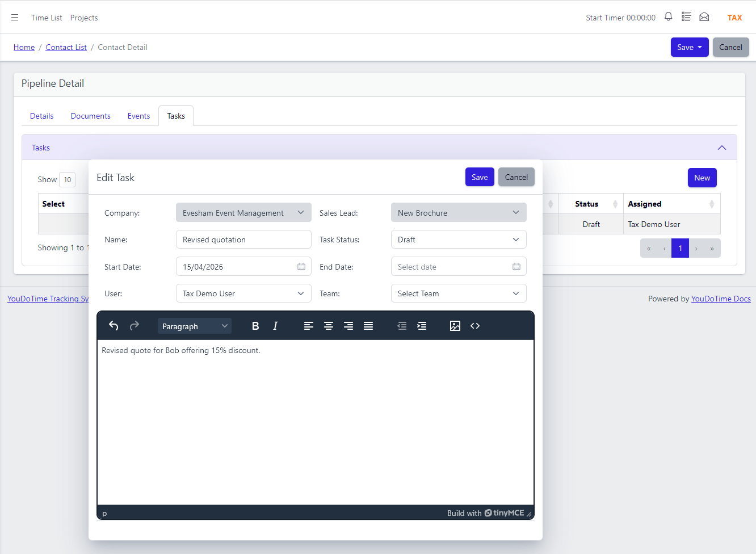Save the Edit Task dialog
Viewport: 756px width, 554px height.
click(x=480, y=177)
